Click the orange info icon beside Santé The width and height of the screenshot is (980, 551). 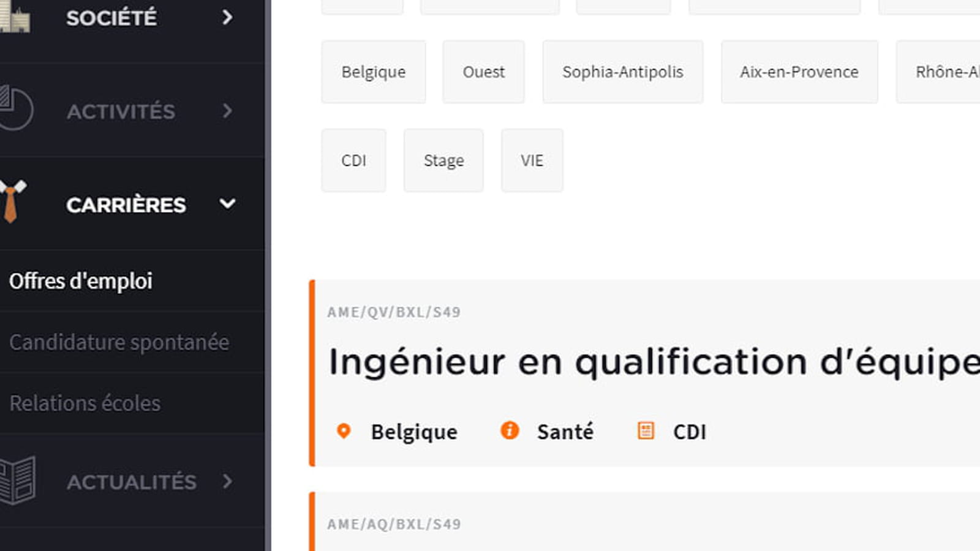point(510,430)
